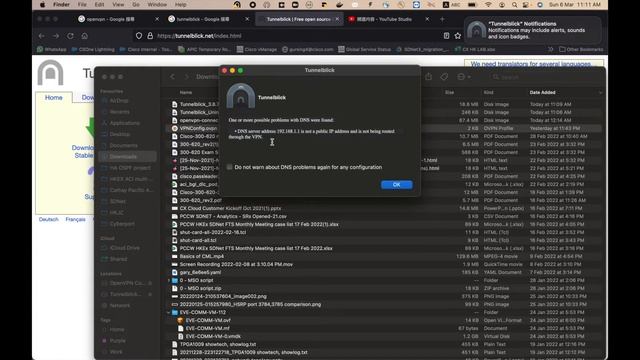Viewport: 640px width, 360px height.
Task: Click the padlock site info icon
Action: coord(150,36)
